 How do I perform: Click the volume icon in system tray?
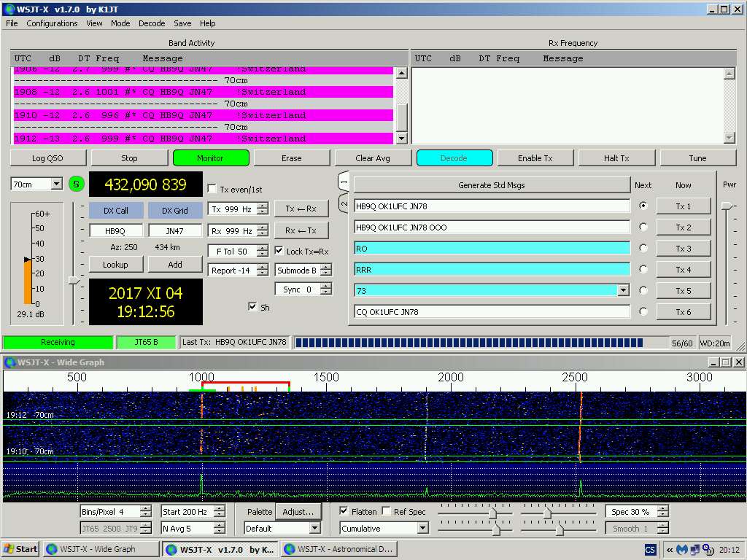click(x=707, y=550)
